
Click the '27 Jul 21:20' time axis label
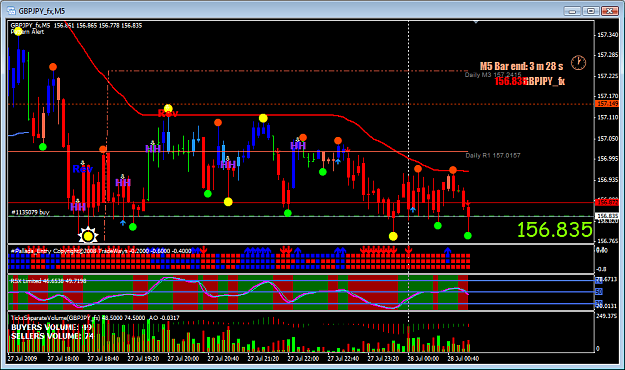point(263,358)
